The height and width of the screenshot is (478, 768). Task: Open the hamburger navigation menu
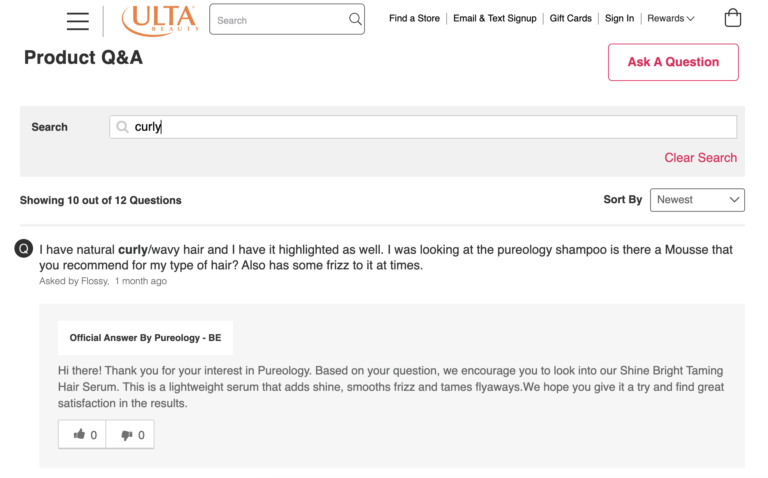(77, 20)
